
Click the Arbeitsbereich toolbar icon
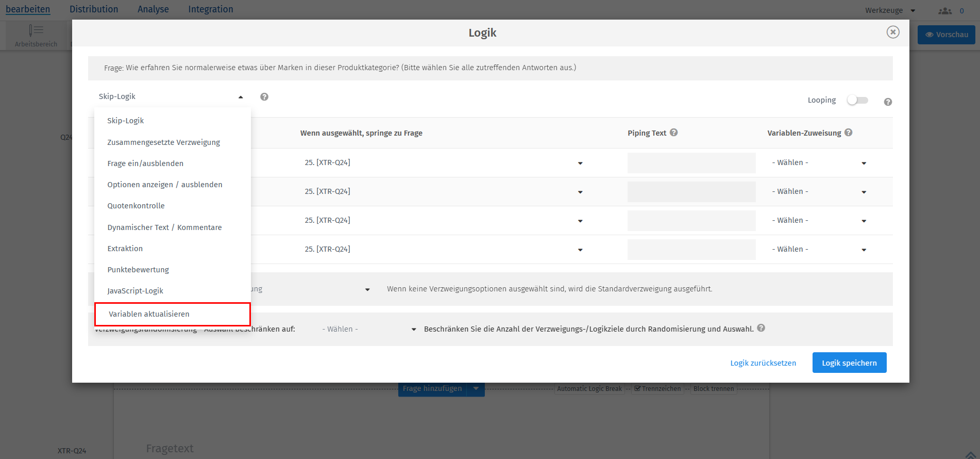pyautogui.click(x=36, y=36)
